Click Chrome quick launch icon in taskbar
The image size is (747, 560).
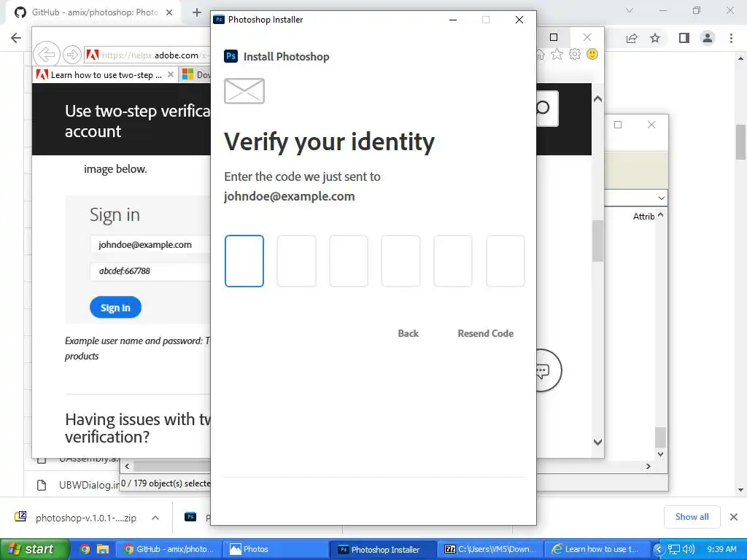click(85, 549)
